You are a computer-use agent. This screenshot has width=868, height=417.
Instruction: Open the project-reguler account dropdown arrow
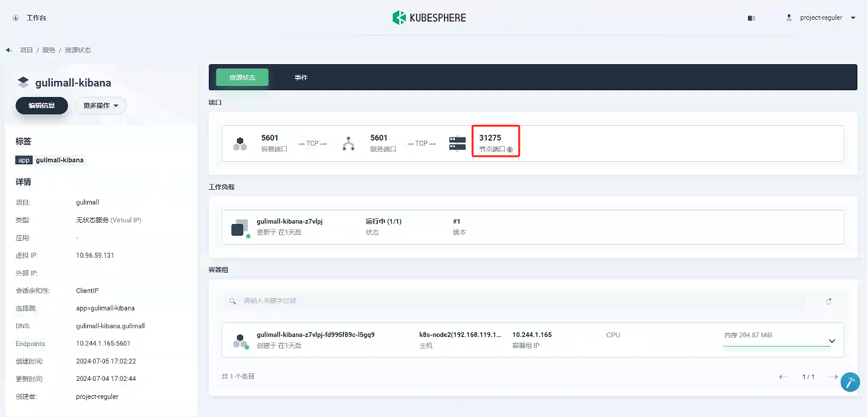click(852, 18)
